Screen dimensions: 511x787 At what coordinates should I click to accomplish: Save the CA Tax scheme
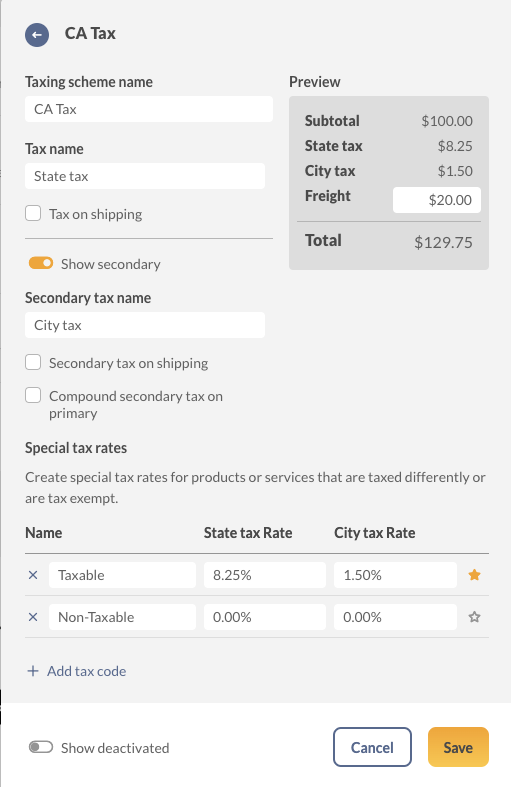click(x=458, y=747)
